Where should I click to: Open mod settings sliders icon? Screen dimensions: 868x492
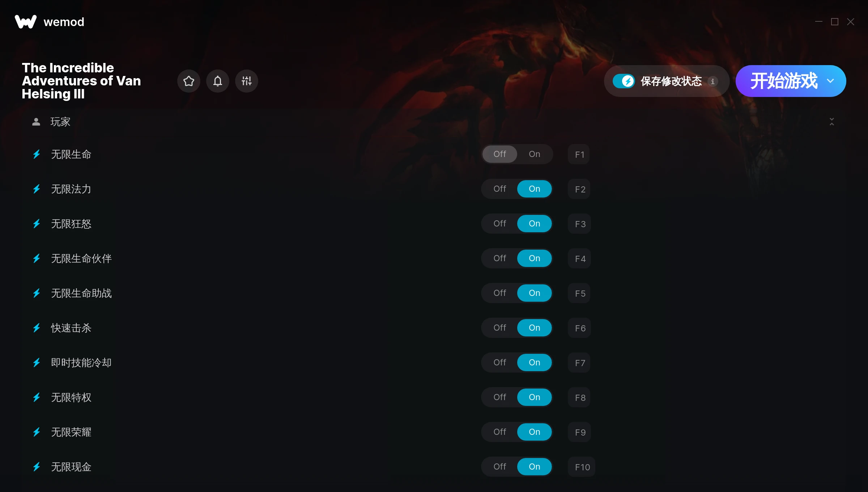coord(246,81)
